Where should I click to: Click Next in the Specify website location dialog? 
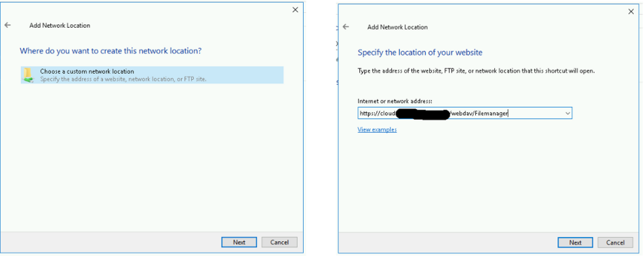click(575, 242)
